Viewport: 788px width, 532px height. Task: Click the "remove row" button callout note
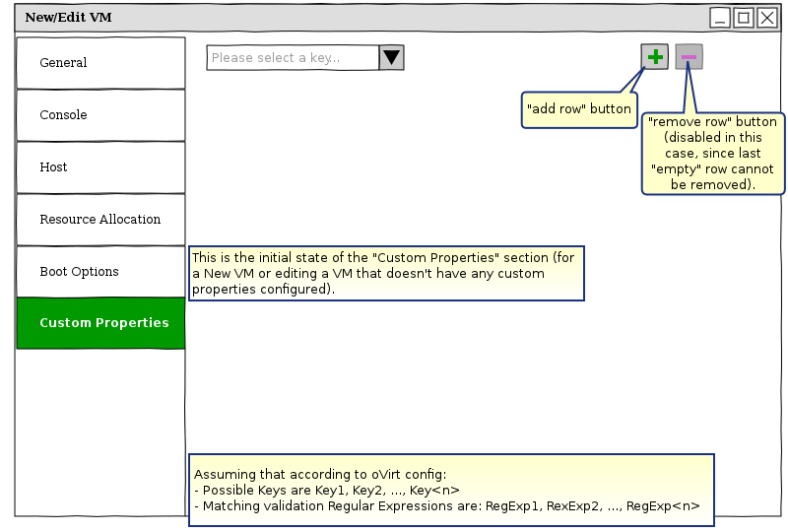pos(713,154)
